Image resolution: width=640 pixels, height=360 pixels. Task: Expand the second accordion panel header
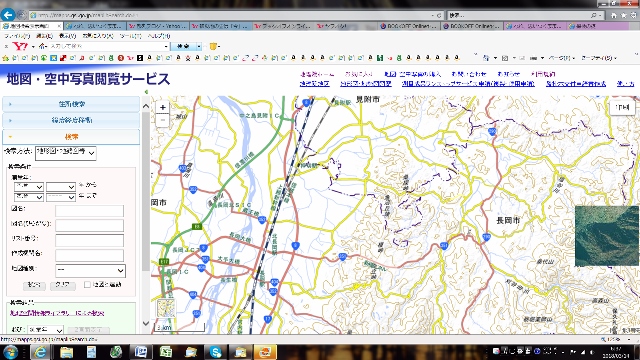(71, 120)
